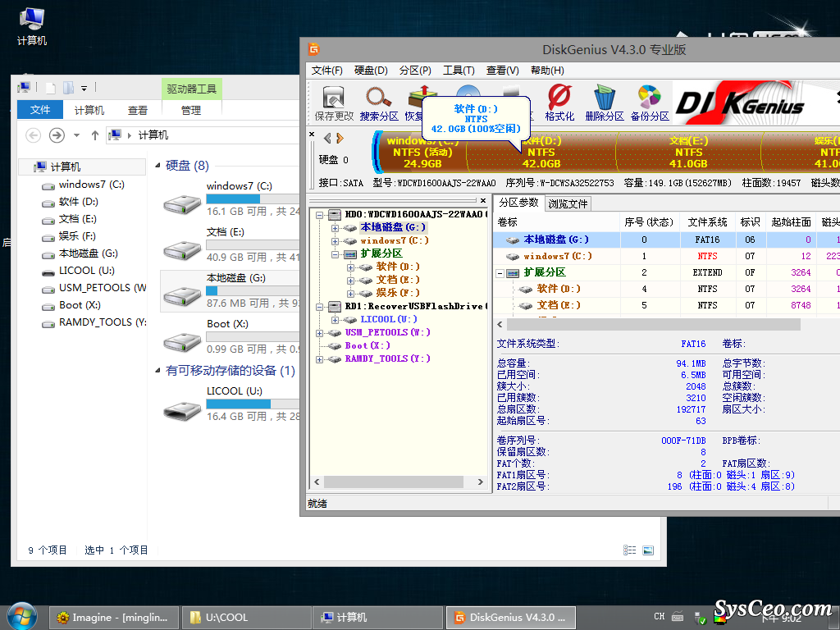This screenshot has height=630, width=840.
Task: Collapse the RD1 RecoverUSBFlashDrive node
Action: click(319, 307)
